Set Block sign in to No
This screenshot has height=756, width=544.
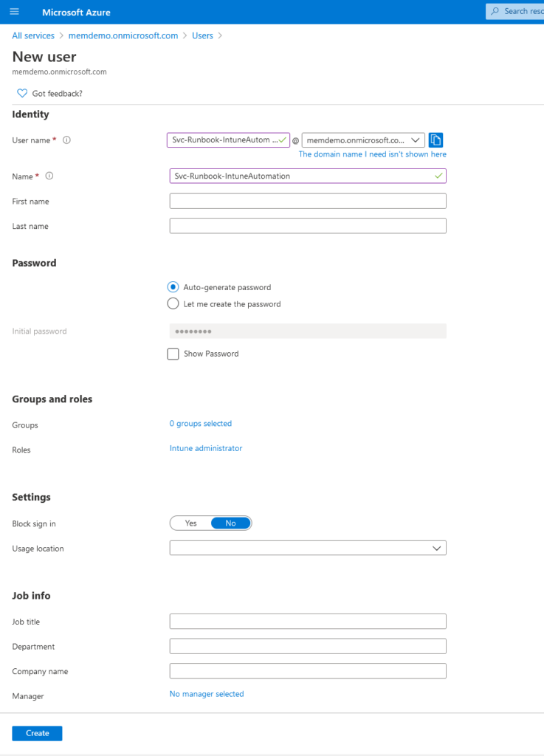click(231, 523)
